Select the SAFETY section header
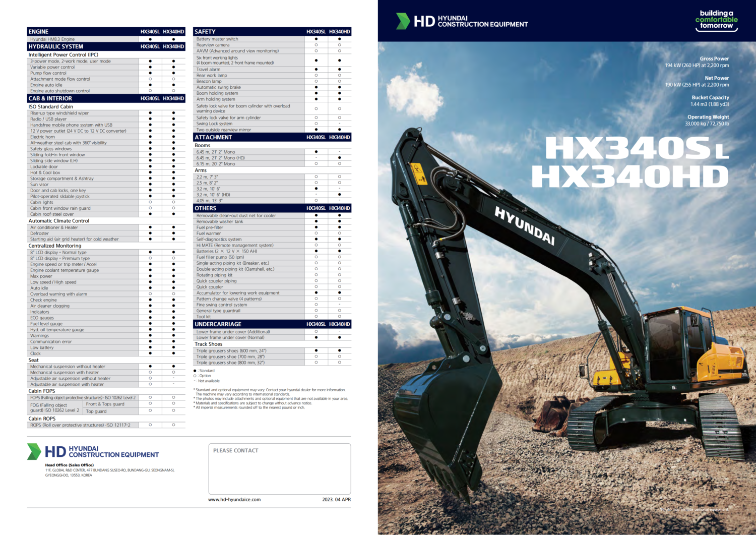The width and height of the screenshot is (756, 535). [x=272, y=31]
